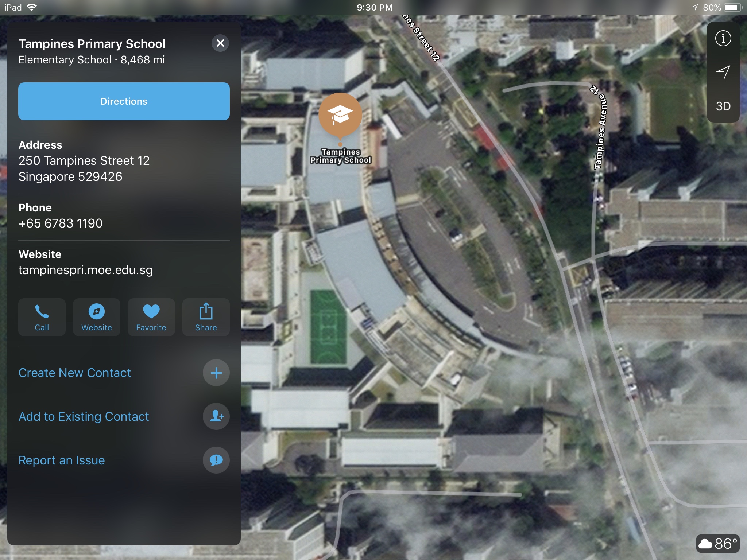Toggle the 3D map view
This screenshot has width=747, height=560.
[723, 106]
